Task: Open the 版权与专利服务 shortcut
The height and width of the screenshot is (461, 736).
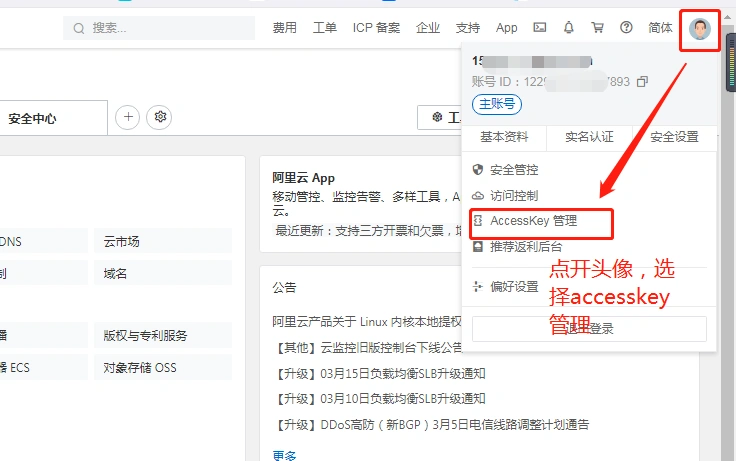Action: pyautogui.click(x=163, y=335)
